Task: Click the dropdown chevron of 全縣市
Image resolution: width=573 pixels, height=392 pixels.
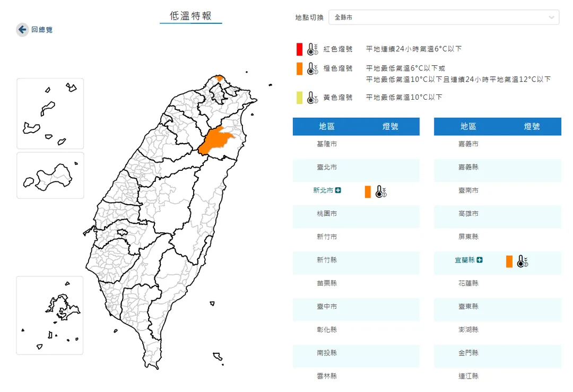Action: click(551, 17)
